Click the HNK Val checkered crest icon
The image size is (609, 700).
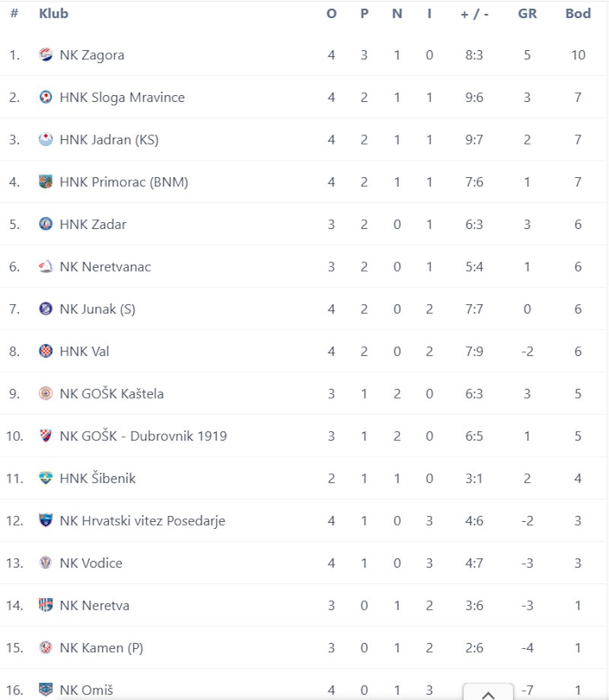(x=46, y=351)
